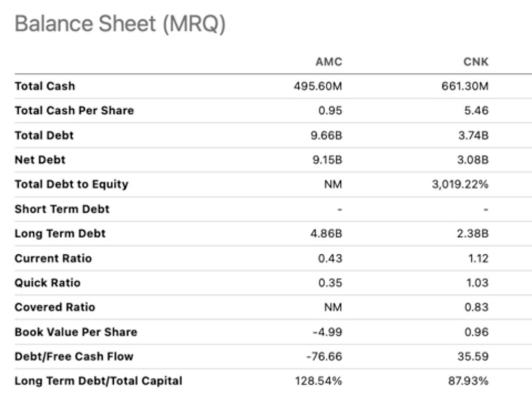This screenshot has width=532, height=405.
Task: Select CNK quick ratio 1.03
Action: coord(477,283)
